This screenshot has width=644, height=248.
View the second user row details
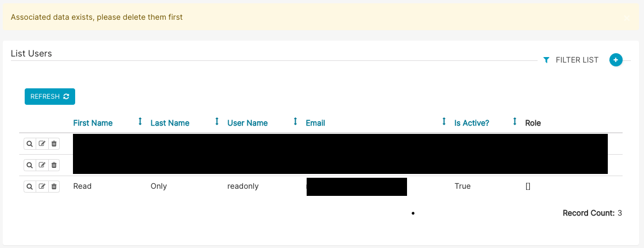[x=30, y=165]
